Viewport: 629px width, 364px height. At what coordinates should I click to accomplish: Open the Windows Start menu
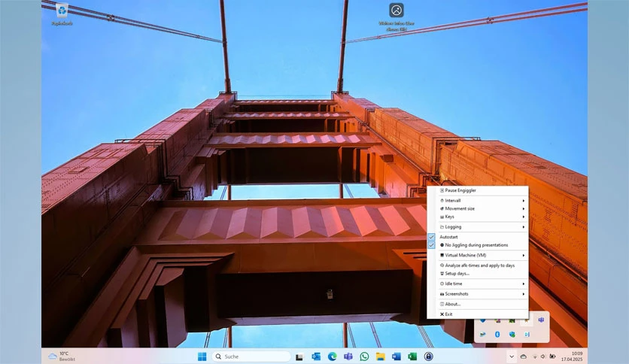[x=202, y=356]
